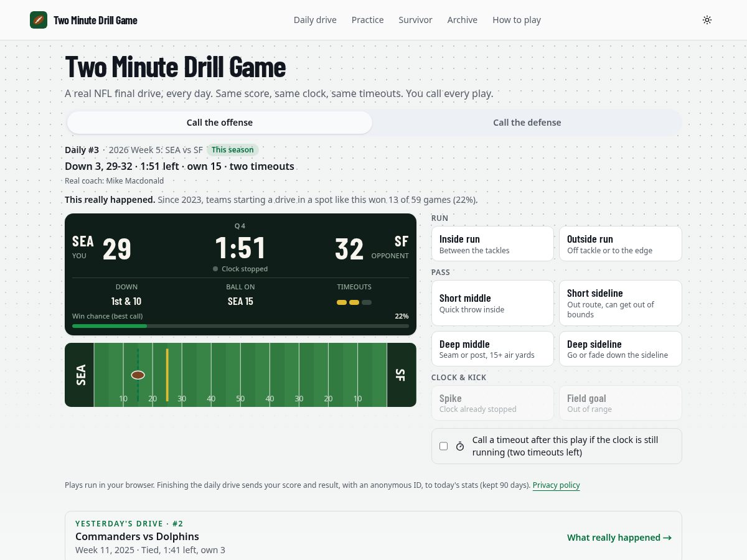Call a Deep middle pass
The height and width of the screenshot is (560, 747).
[492, 349]
